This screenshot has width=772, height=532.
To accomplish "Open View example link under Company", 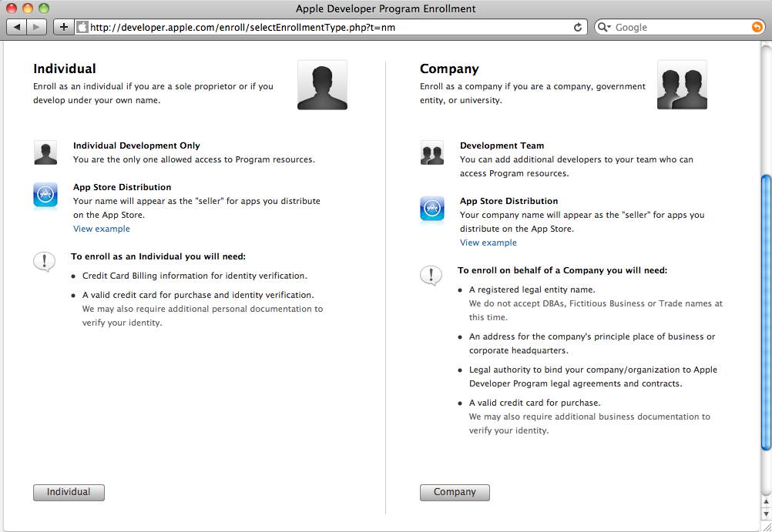I will [488, 243].
